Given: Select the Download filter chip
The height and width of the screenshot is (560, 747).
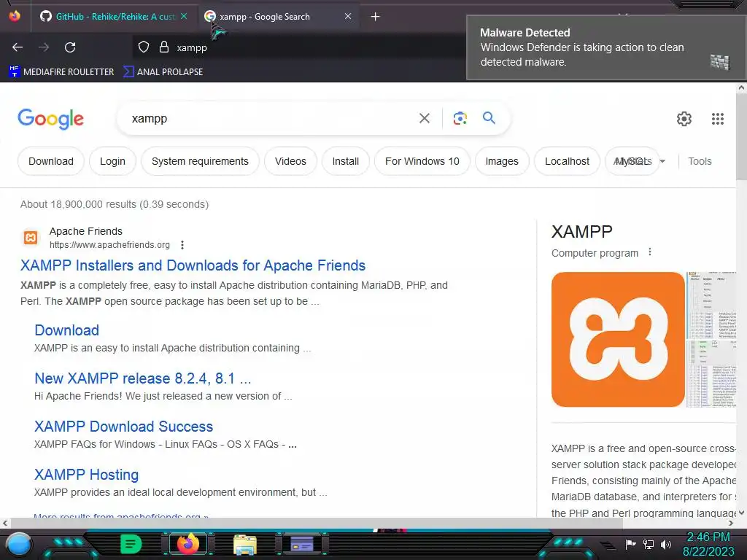Looking at the screenshot, I should tap(51, 161).
